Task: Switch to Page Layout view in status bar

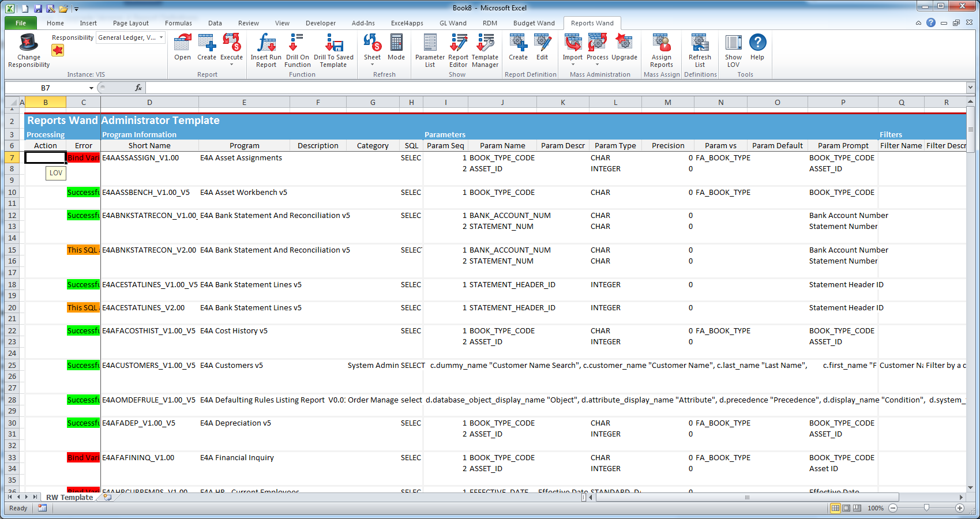Action: coord(846,508)
